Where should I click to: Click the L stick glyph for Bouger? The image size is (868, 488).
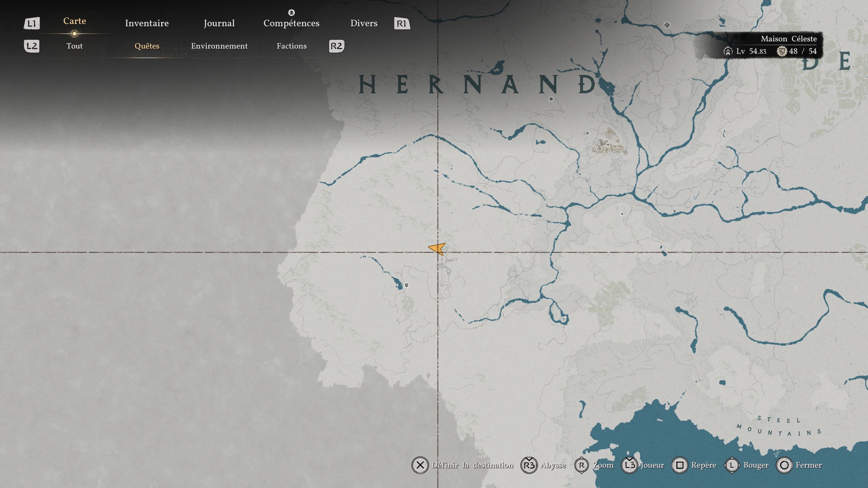point(732,465)
